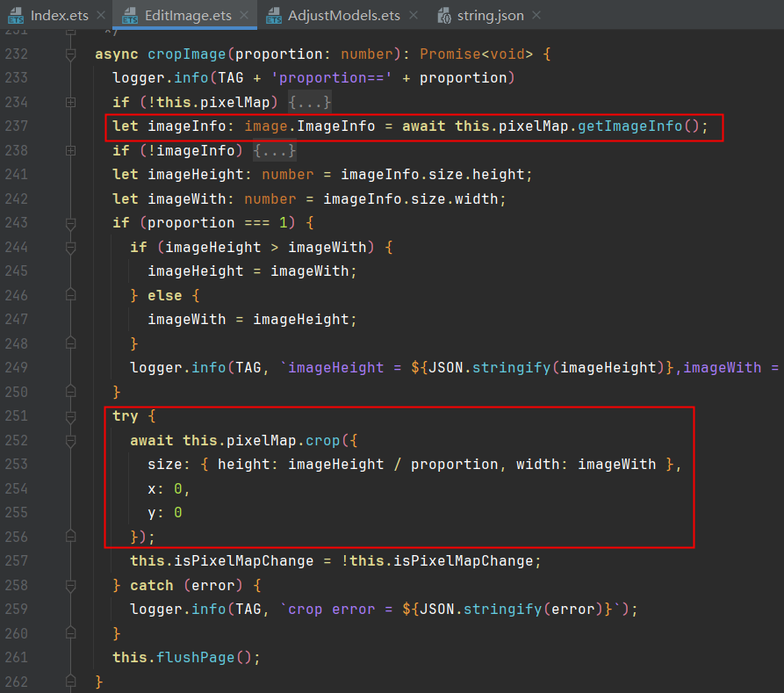Expand folded block at line 234 gutter
The height and width of the screenshot is (693, 784).
coord(71,102)
